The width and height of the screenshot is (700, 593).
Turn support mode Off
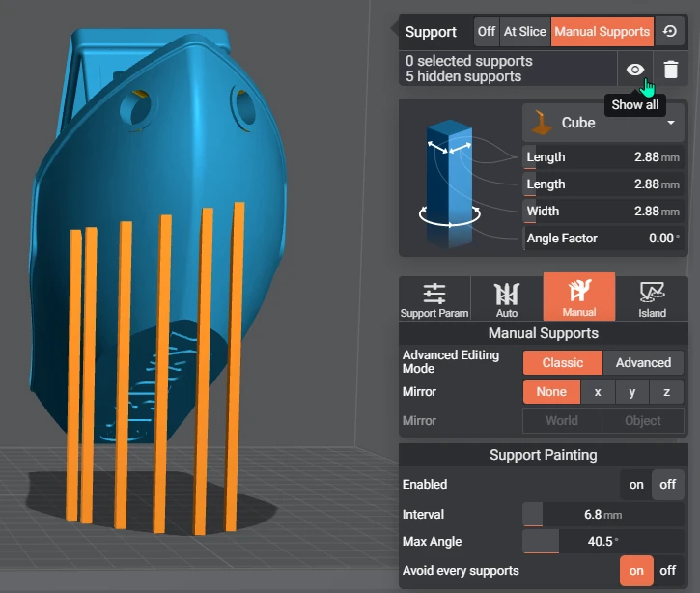point(487,32)
